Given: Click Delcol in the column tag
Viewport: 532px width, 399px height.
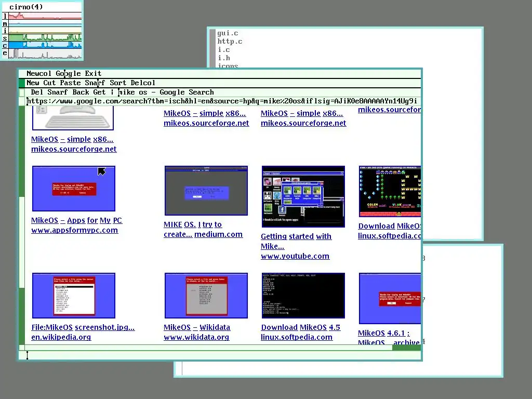Looking at the screenshot, I should [143, 83].
